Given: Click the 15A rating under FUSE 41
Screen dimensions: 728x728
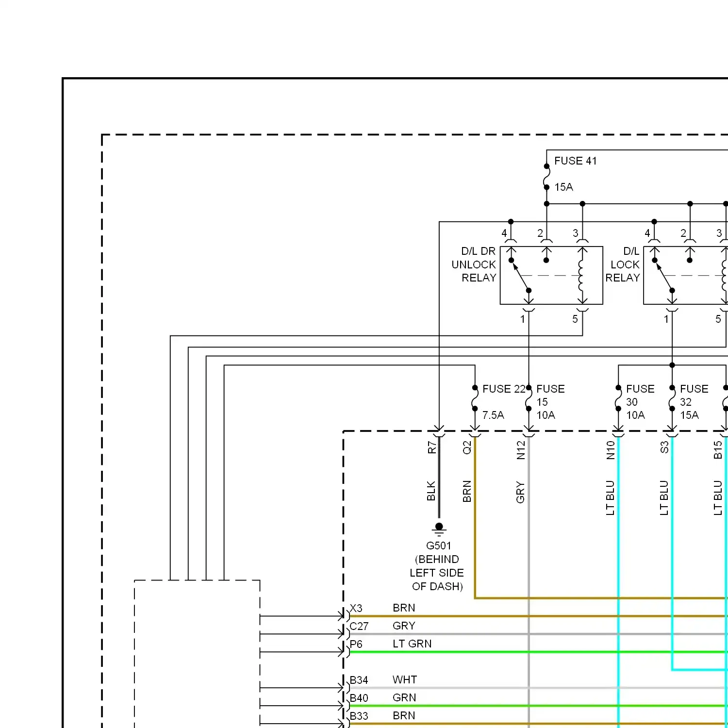Looking at the screenshot, I should [x=564, y=187].
